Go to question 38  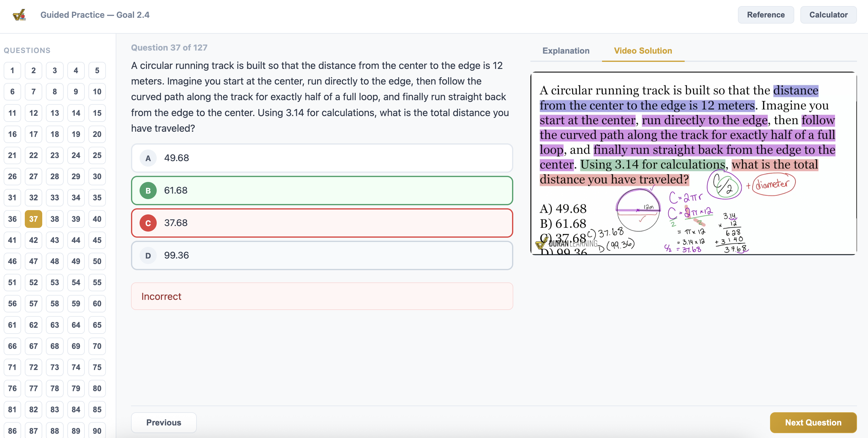(x=54, y=219)
